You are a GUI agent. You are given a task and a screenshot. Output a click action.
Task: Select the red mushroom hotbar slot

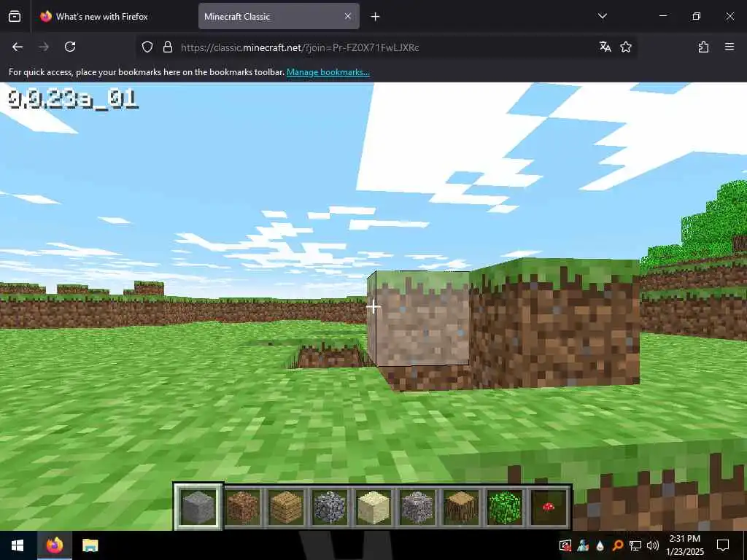(549, 507)
